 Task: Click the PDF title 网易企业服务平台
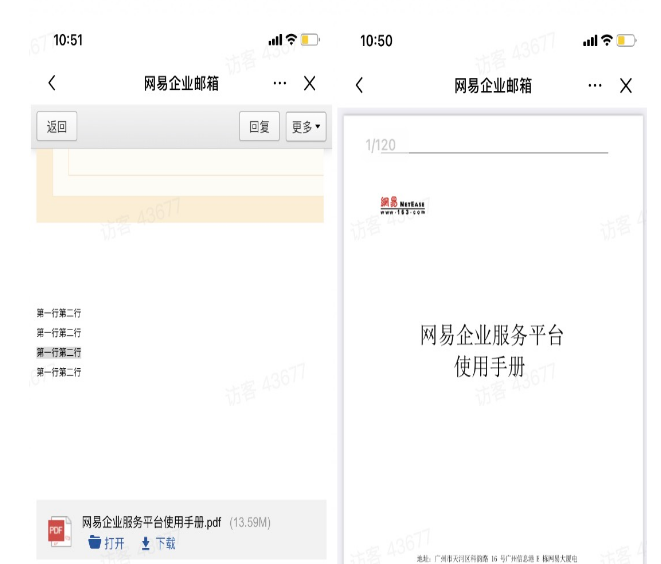click(x=492, y=336)
